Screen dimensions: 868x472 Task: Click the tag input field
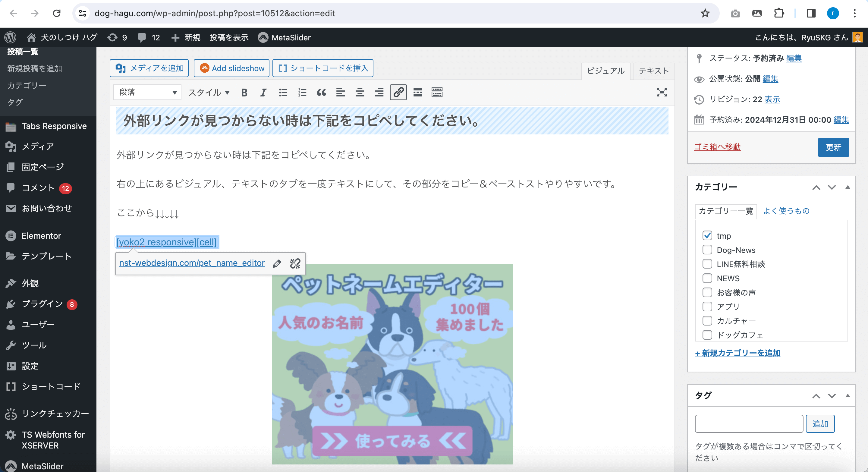[x=749, y=423]
